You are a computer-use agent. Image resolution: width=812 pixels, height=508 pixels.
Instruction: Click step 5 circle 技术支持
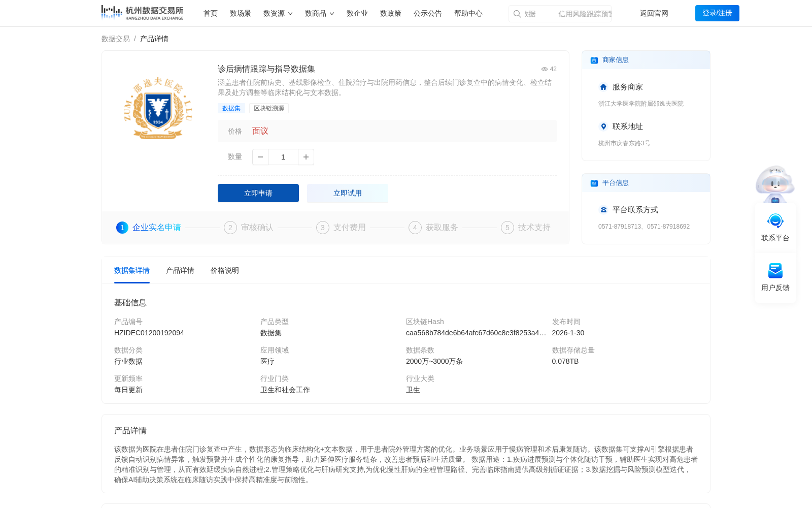507,228
